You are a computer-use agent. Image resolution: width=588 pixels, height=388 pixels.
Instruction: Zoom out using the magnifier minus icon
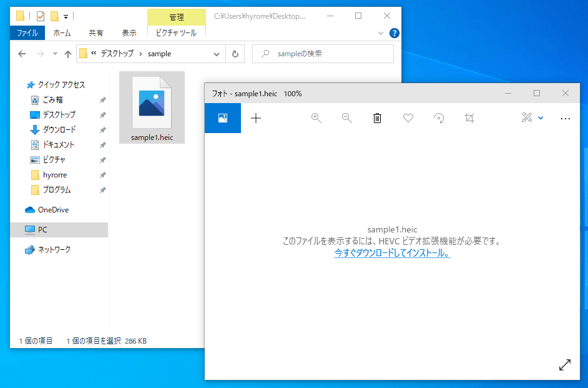347,118
